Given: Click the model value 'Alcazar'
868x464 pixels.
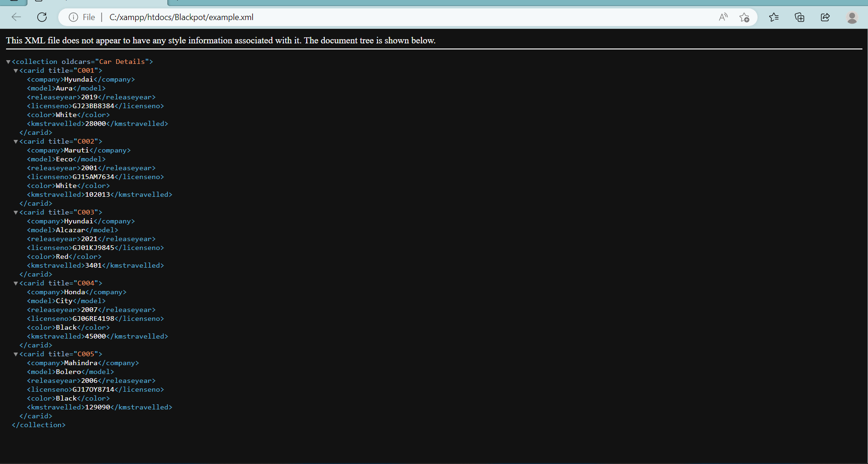Looking at the screenshot, I should 70,230.
